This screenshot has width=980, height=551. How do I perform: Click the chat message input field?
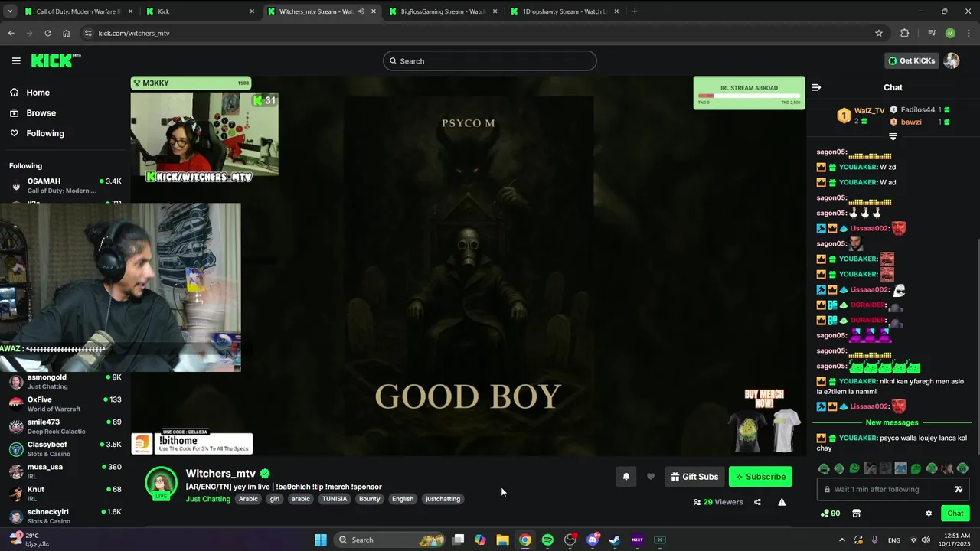click(884, 490)
